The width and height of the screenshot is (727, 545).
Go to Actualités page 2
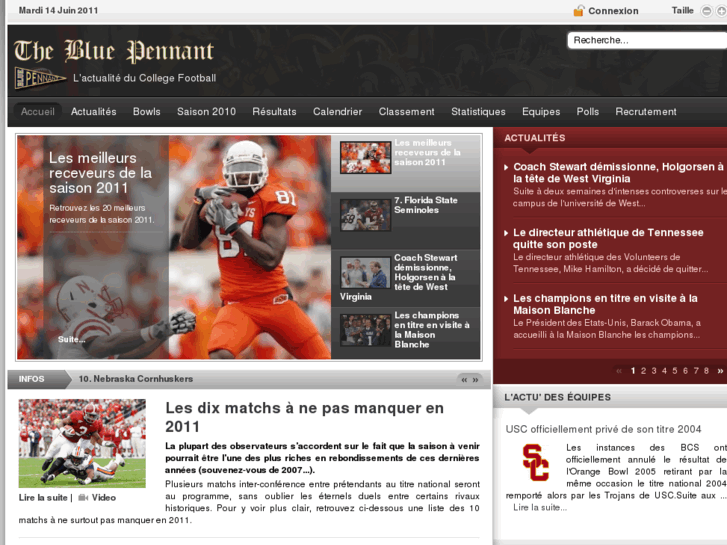pyautogui.click(x=644, y=371)
